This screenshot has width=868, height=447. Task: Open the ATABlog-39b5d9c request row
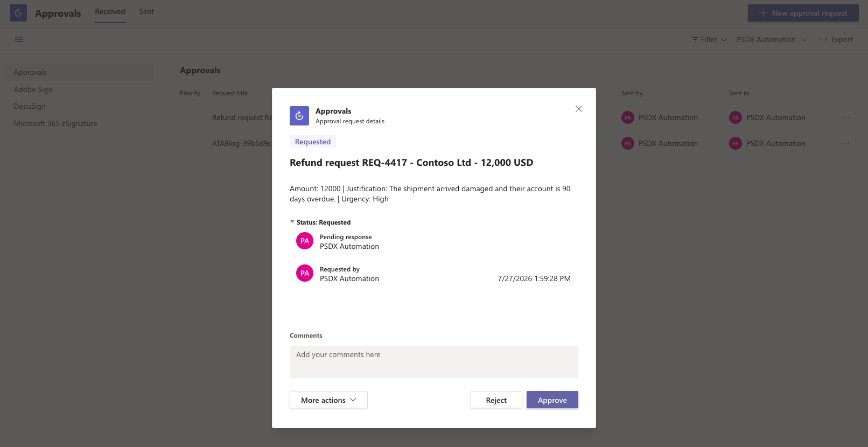[x=242, y=143]
